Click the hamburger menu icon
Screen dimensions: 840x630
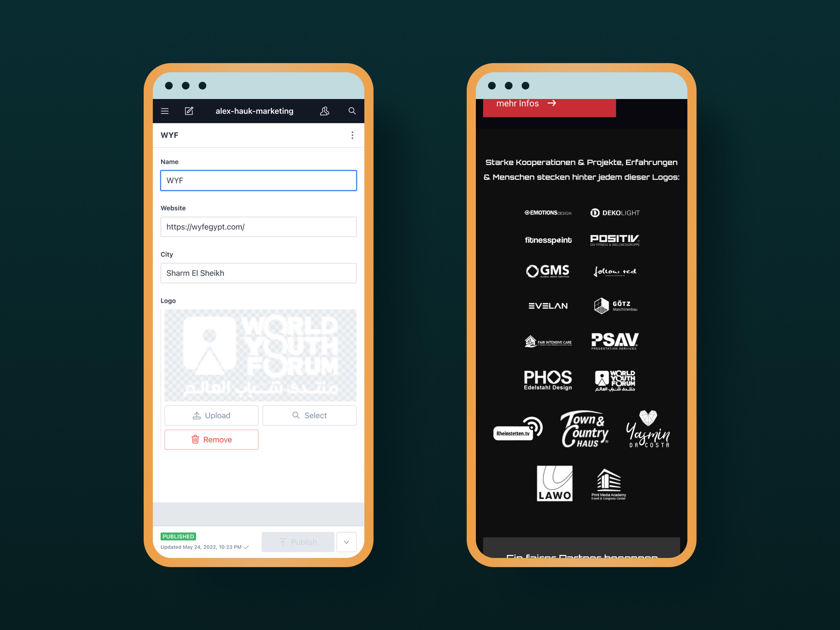tap(166, 110)
